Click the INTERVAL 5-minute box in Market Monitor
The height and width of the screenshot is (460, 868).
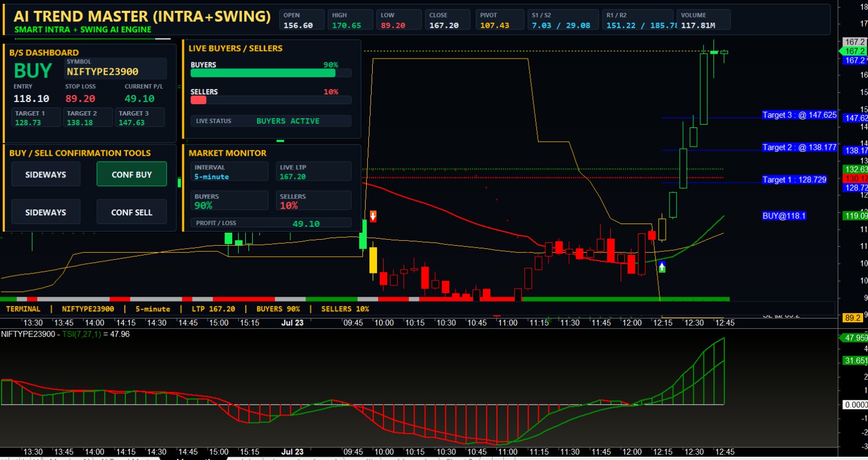pyautogui.click(x=229, y=171)
